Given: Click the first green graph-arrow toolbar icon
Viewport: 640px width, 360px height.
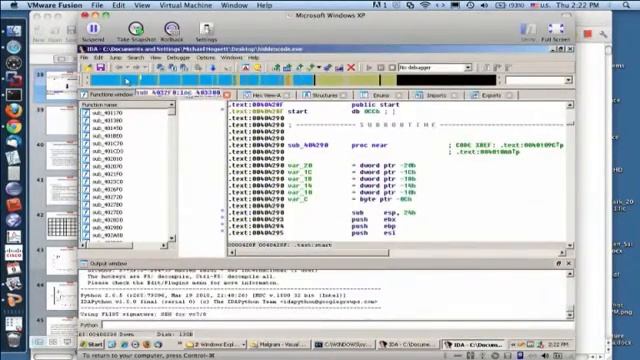Looking at the screenshot, I should [x=276, y=68].
